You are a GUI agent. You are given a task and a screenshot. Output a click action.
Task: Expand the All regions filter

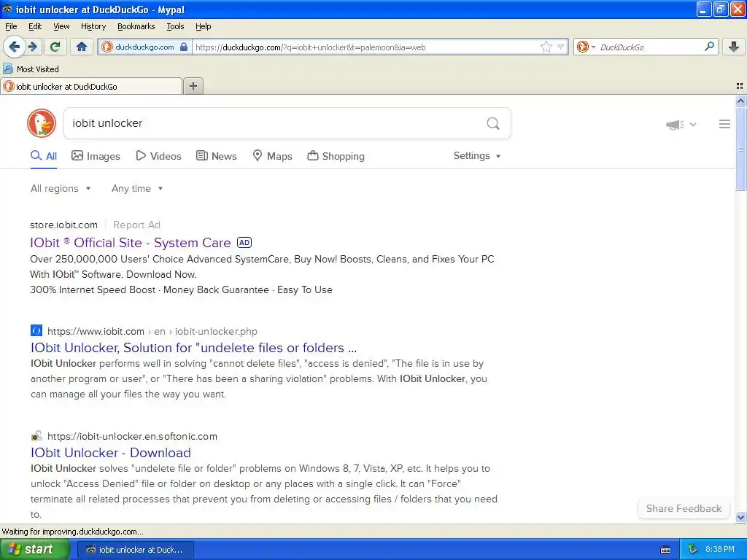61,189
